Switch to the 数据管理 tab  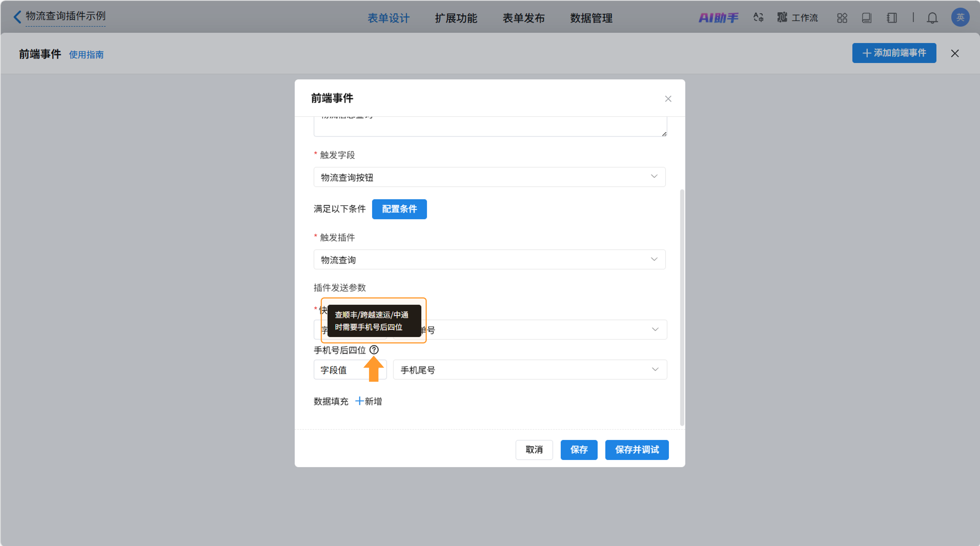coord(591,18)
